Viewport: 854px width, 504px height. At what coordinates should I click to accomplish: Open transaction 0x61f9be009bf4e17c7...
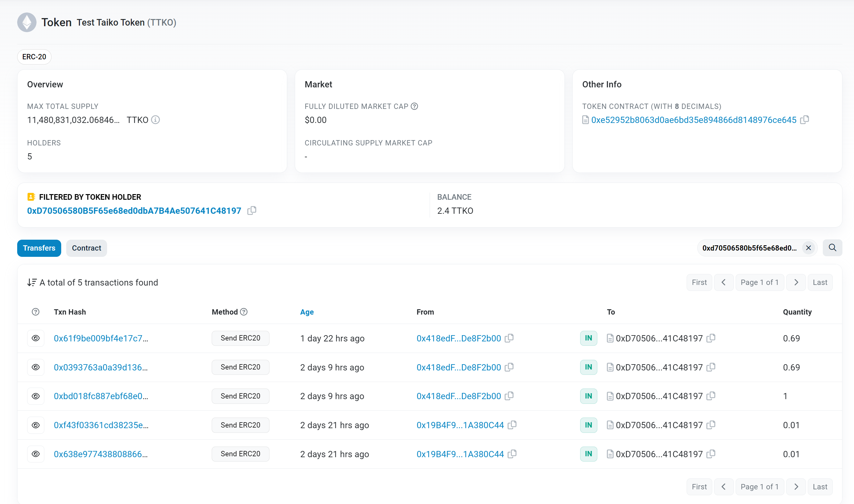pyautogui.click(x=101, y=338)
